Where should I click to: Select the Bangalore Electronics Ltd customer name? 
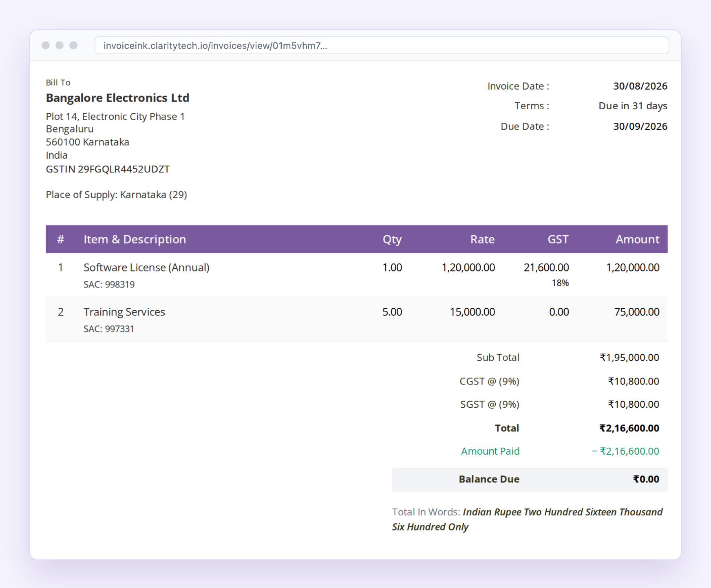(117, 98)
